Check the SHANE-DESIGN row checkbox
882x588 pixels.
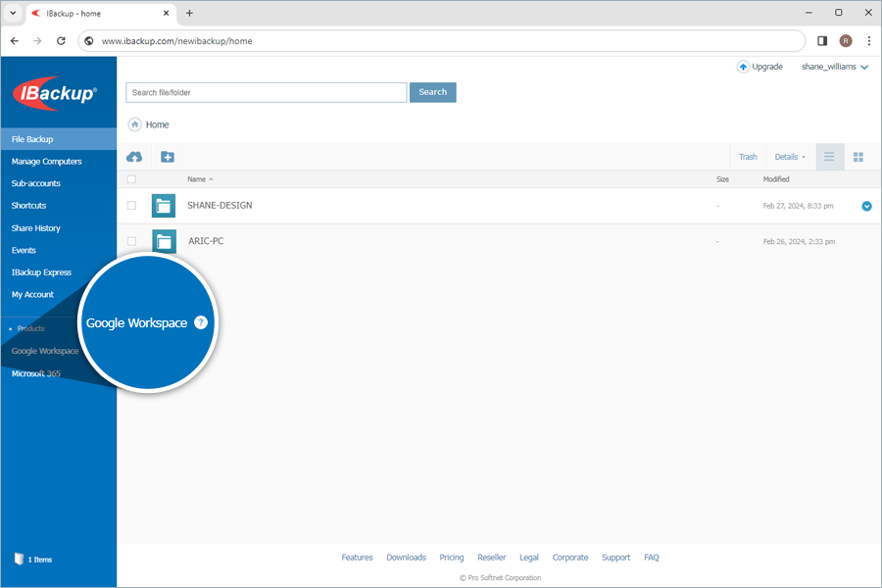131,206
